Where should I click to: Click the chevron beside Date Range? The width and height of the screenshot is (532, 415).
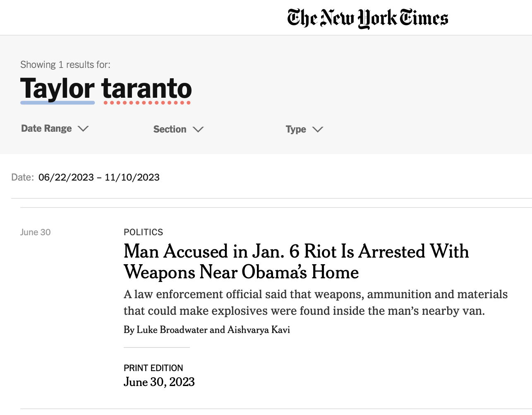[83, 129]
